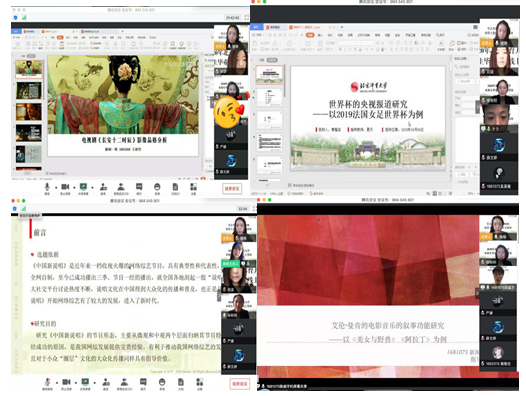Open Chat in top-left meeting window

pyautogui.click(x=139, y=188)
